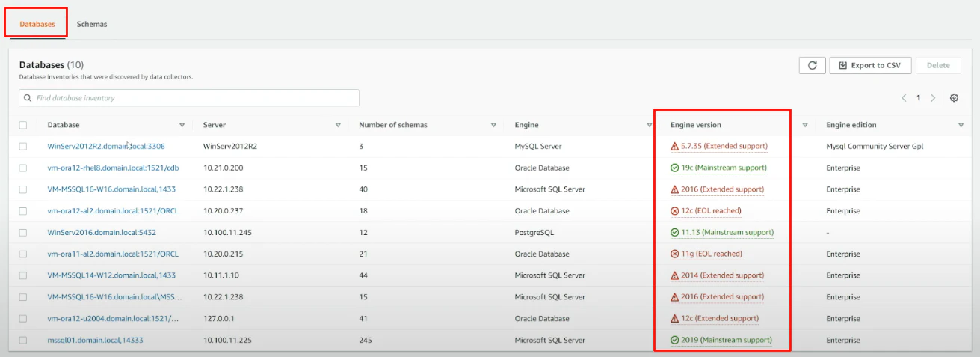The height and width of the screenshot is (357, 980).
Task: Go to next page arrow
Action: (x=933, y=98)
